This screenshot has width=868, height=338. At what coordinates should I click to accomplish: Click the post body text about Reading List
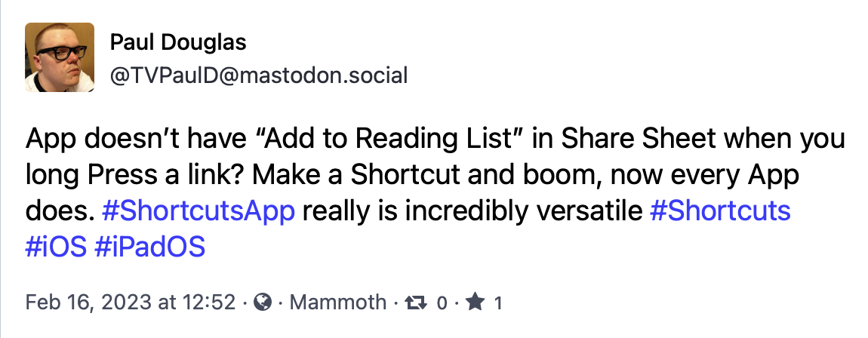pyautogui.click(x=435, y=194)
